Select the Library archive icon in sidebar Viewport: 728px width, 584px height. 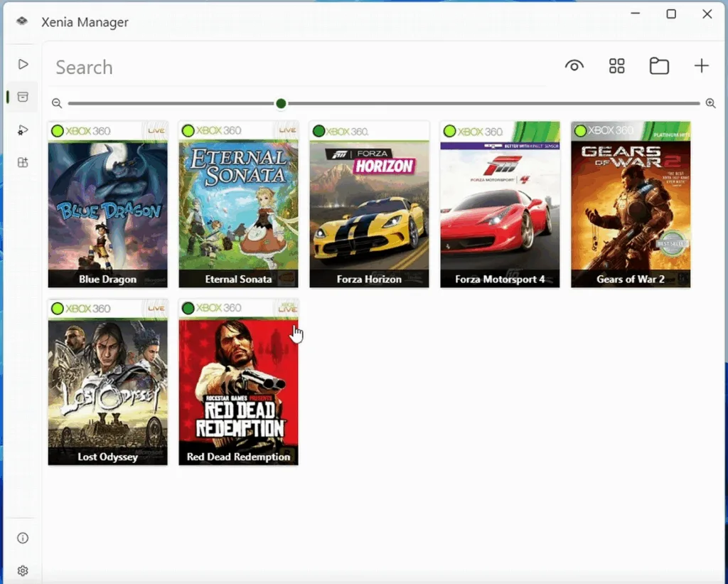point(23,97)
